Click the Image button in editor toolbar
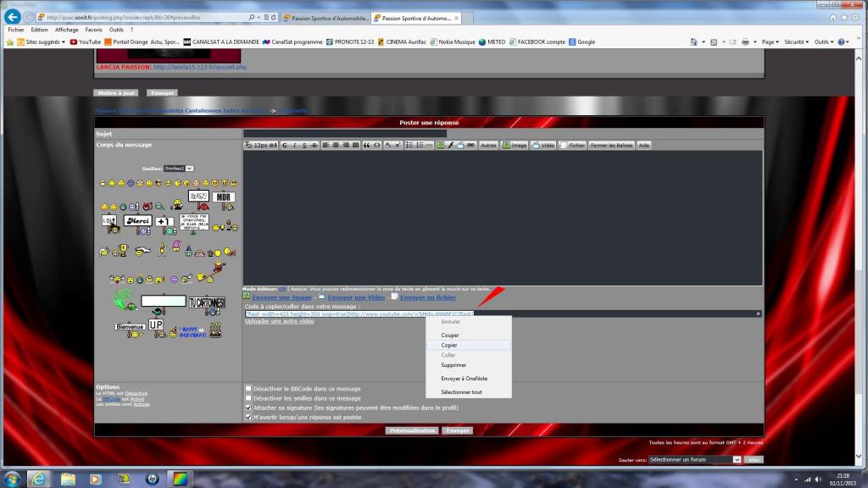This screenshot has height=488, width=868. pos(515,145)
